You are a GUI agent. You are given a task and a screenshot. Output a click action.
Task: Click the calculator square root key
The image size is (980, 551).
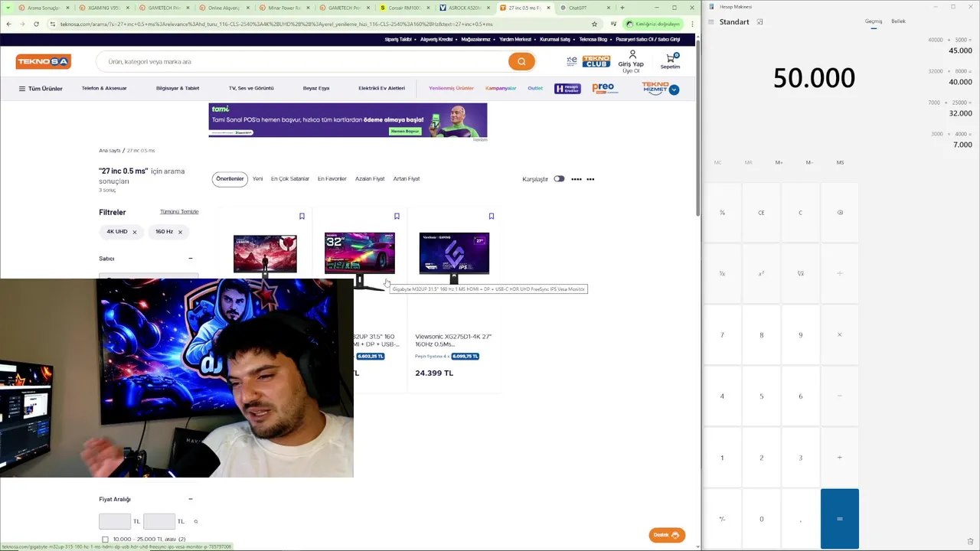(x=800, y=273)
